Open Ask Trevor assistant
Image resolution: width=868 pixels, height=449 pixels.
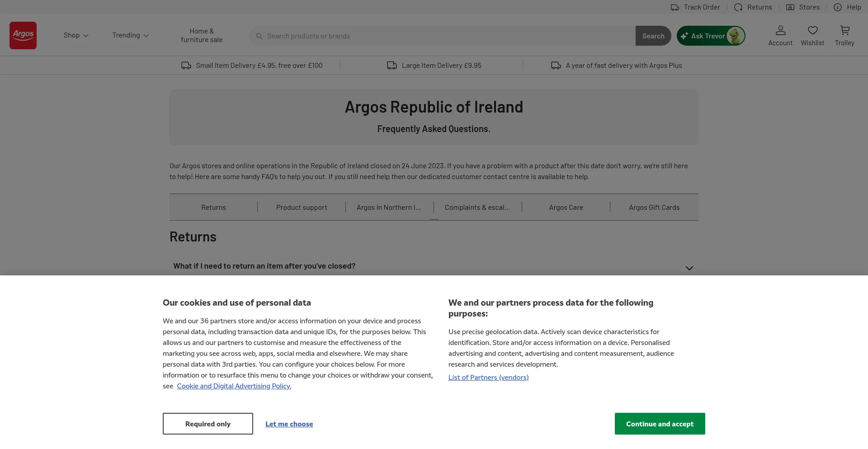click(x=711, y=36)
